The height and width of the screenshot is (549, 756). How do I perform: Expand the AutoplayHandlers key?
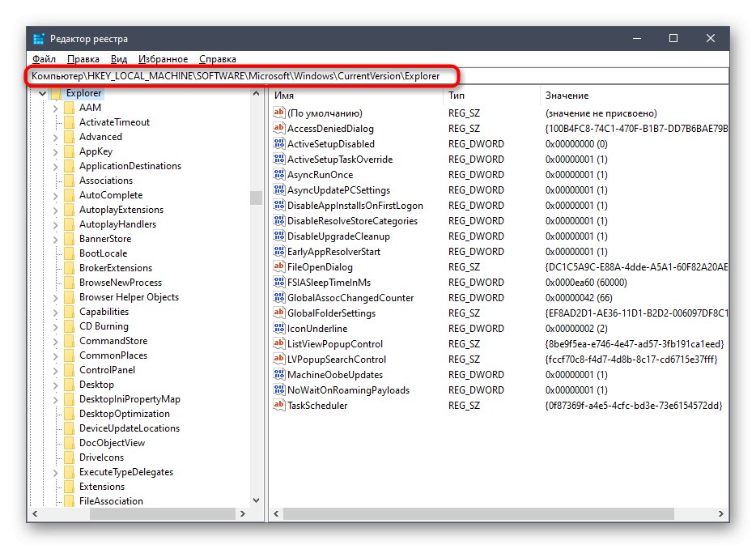tap(56, 225)
